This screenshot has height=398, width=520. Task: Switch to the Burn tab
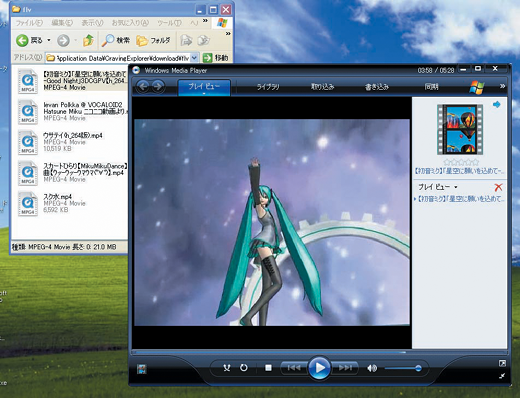tap(377, 87)
